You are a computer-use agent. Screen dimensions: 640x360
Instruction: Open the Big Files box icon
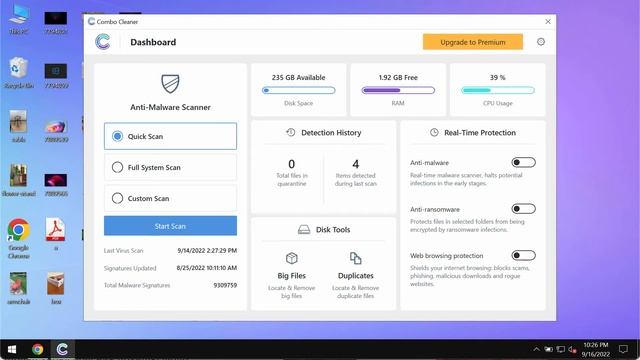[x=291, y=258]
